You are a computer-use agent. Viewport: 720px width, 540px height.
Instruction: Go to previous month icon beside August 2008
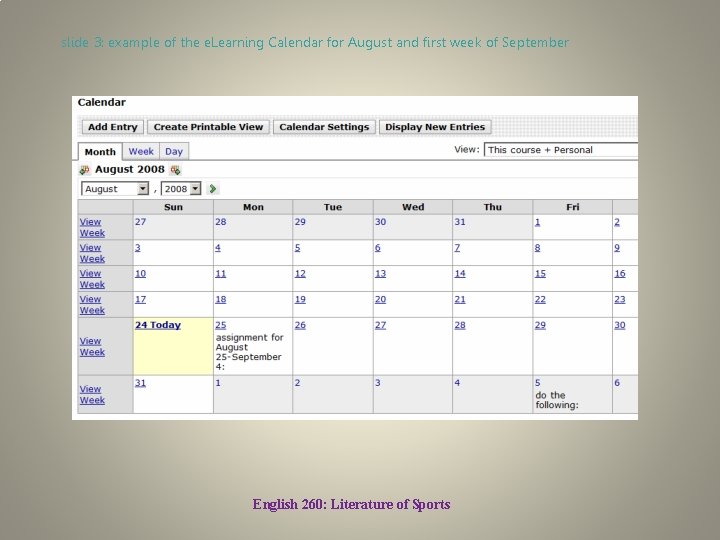(x=84, y=170)
